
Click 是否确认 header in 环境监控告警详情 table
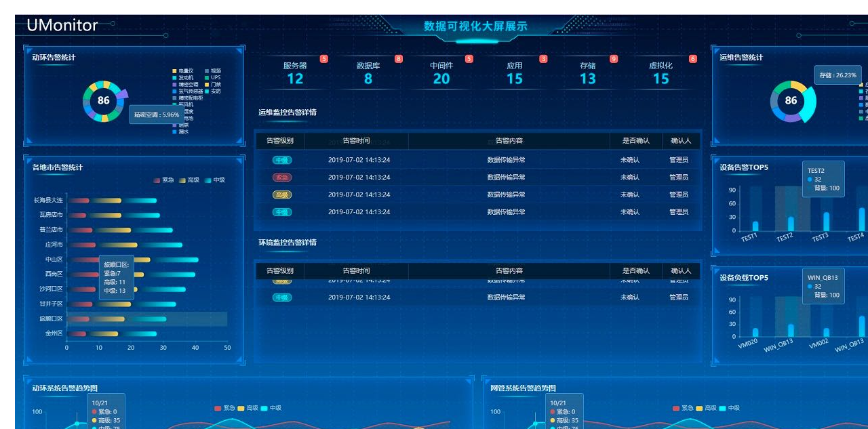(x=636, y=271)
